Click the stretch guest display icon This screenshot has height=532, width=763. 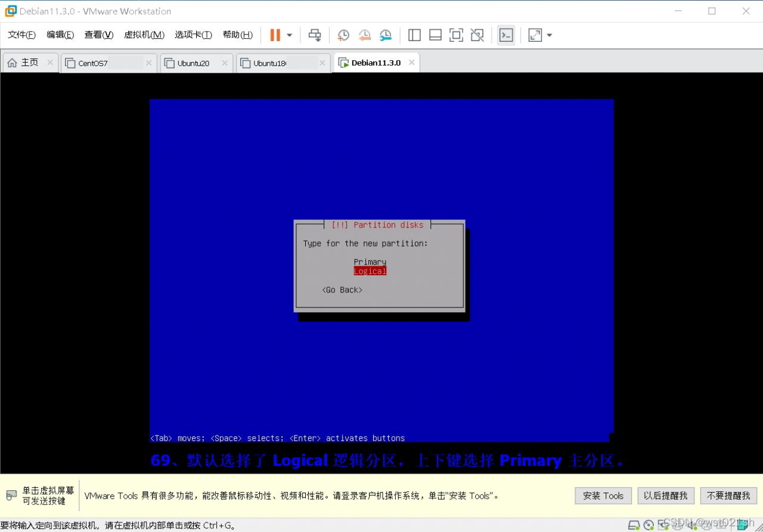click(535, 35)
